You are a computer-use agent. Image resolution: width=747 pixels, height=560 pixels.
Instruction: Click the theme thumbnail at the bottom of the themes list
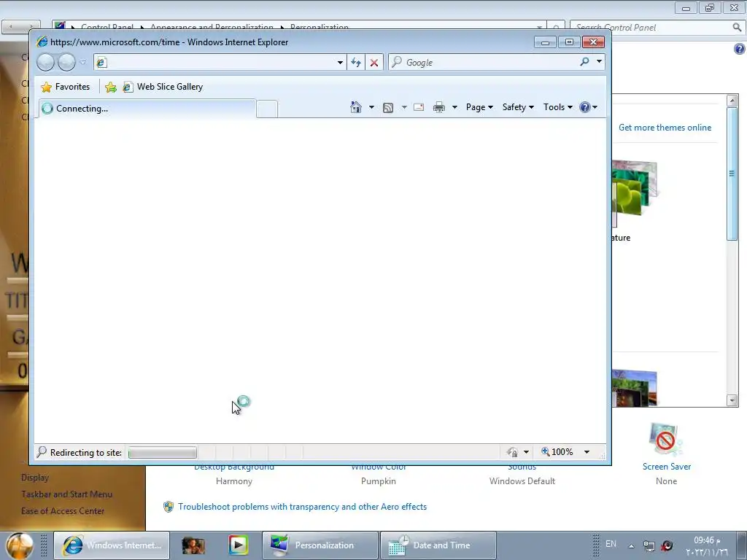(635, 388)
